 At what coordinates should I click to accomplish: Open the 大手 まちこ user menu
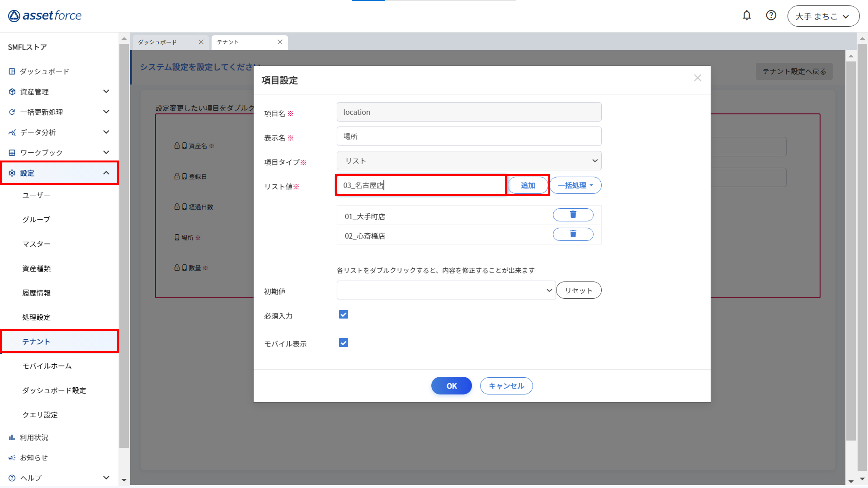pyautogui.click(x=822, y=16)
